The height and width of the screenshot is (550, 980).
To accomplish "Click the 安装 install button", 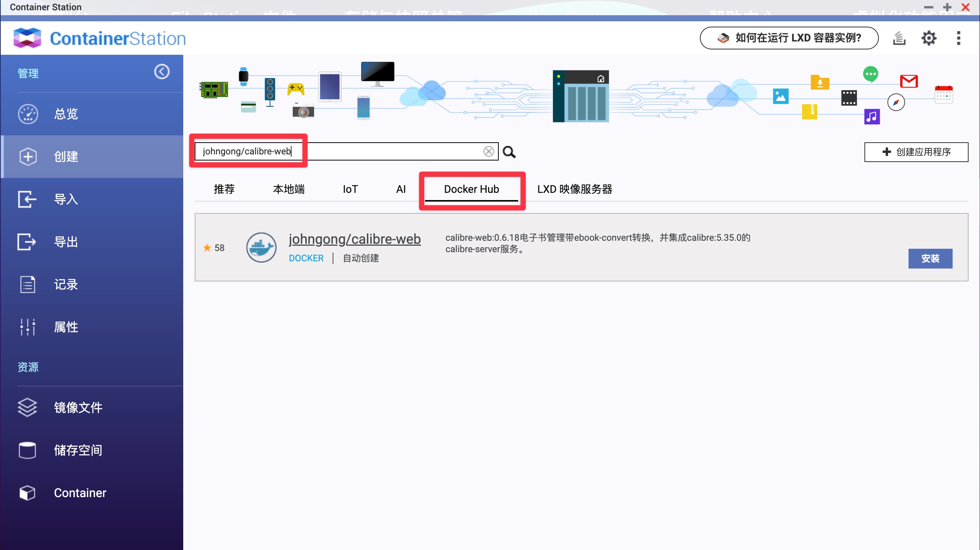I will click(x=930, y=258).
